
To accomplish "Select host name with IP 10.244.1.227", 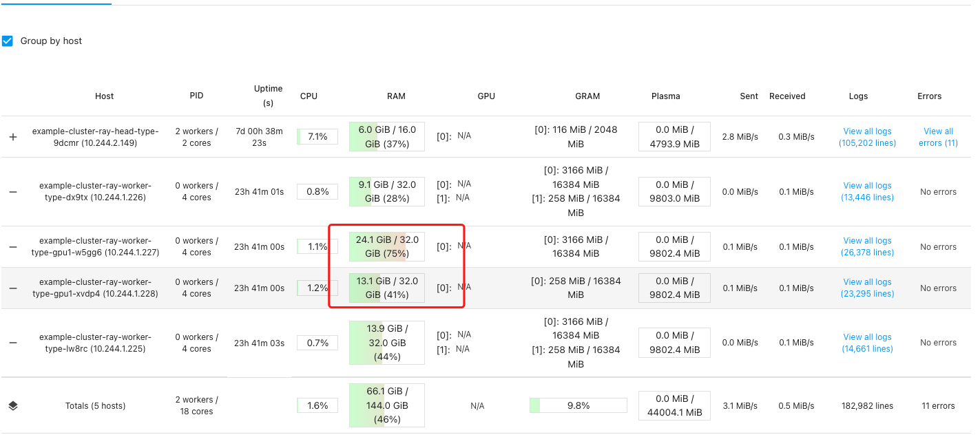I will (x=95, y=246).
